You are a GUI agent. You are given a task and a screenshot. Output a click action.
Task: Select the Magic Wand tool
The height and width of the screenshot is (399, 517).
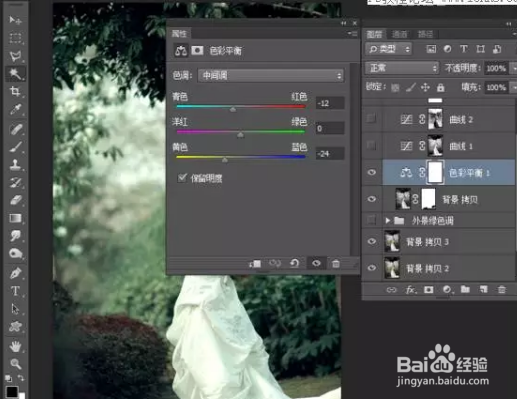[15, 73]
